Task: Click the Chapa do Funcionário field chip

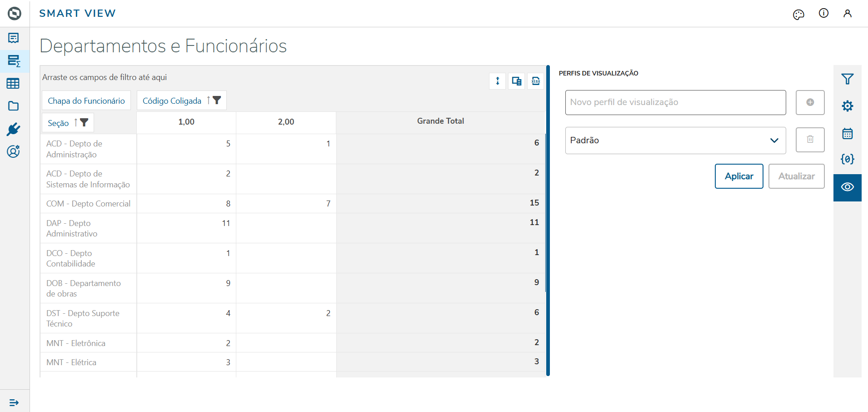Action: click(x=86, y=100)
